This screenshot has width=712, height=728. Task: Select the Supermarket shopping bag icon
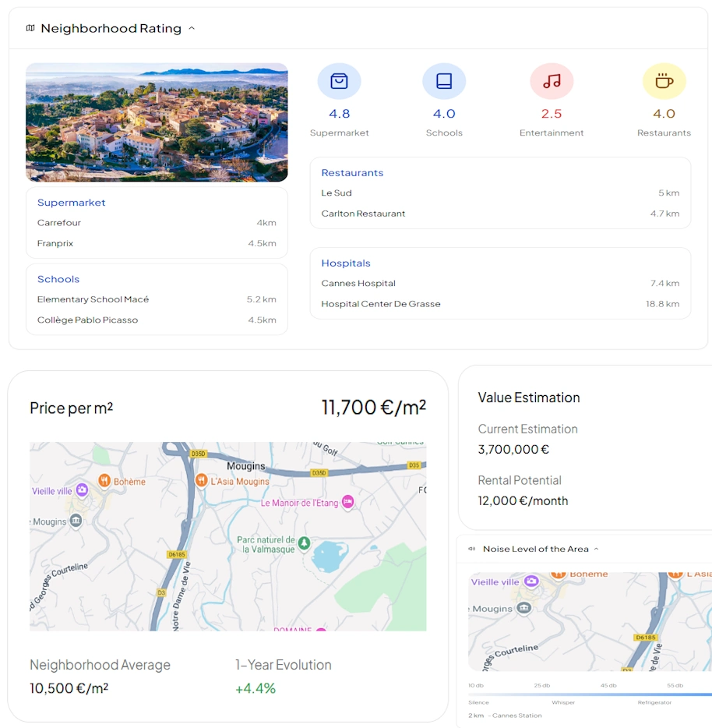340,81
